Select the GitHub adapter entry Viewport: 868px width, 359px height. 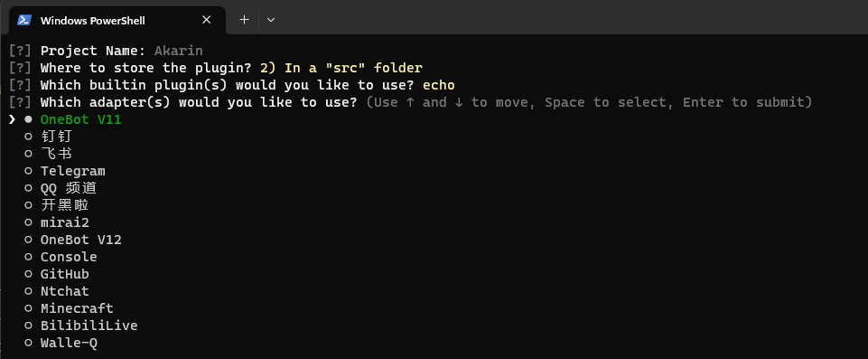65,274
